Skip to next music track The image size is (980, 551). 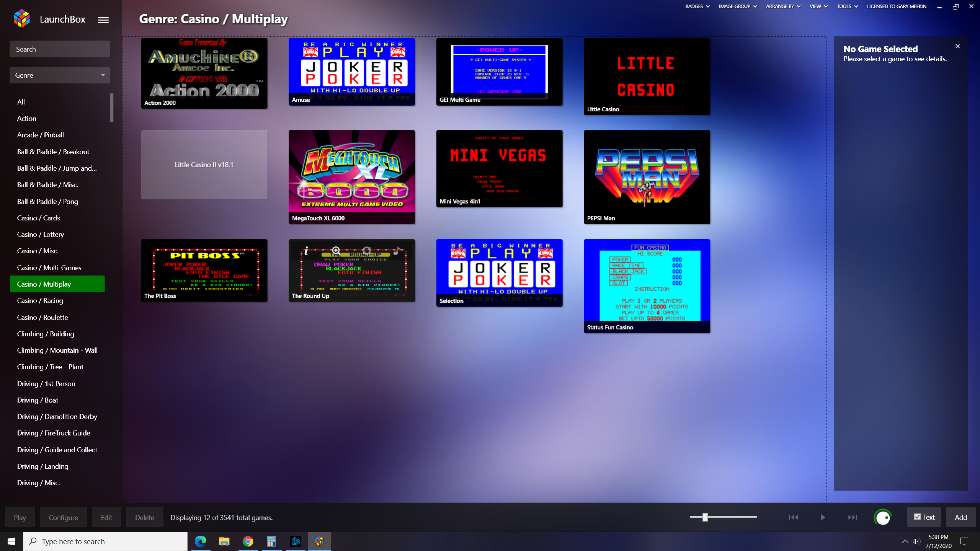pos(853,517)
